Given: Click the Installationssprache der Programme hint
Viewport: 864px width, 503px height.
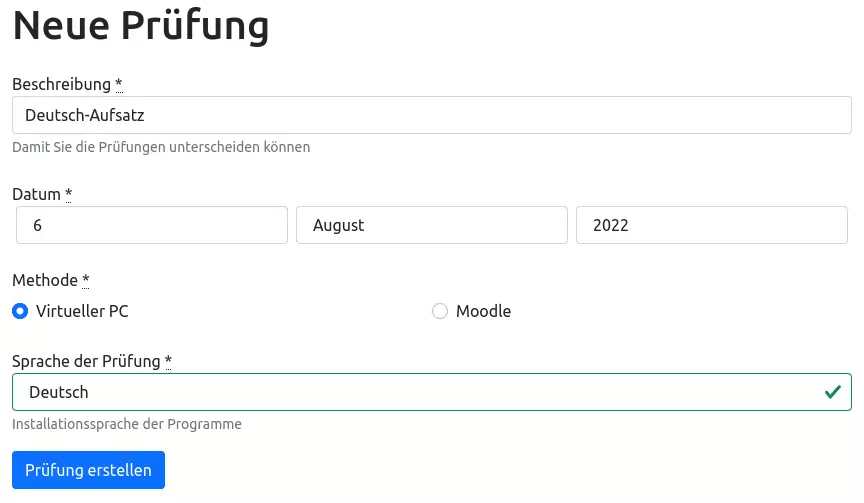Looking at the screenshot, I should click(x=127, y=423).
